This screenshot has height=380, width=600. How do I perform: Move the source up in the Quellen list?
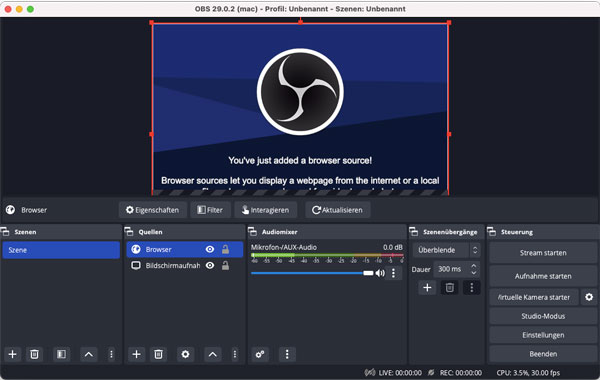coord(212,354)
